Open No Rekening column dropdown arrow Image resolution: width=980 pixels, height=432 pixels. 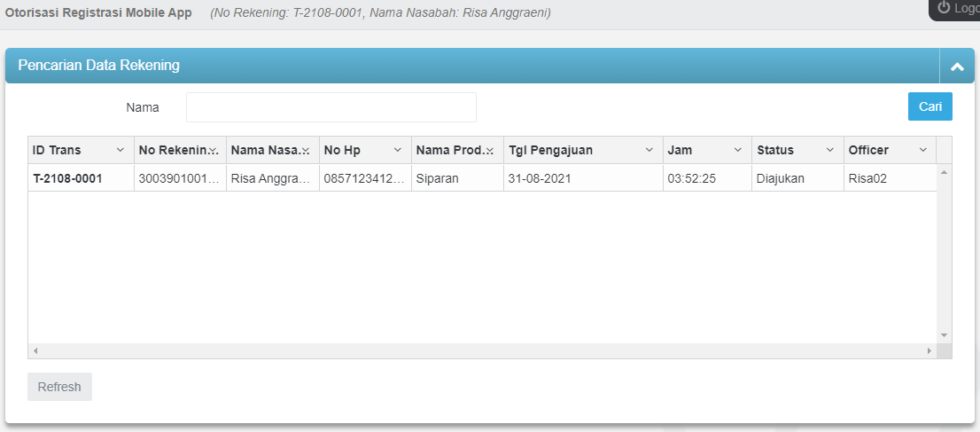(x=214, y=150)
